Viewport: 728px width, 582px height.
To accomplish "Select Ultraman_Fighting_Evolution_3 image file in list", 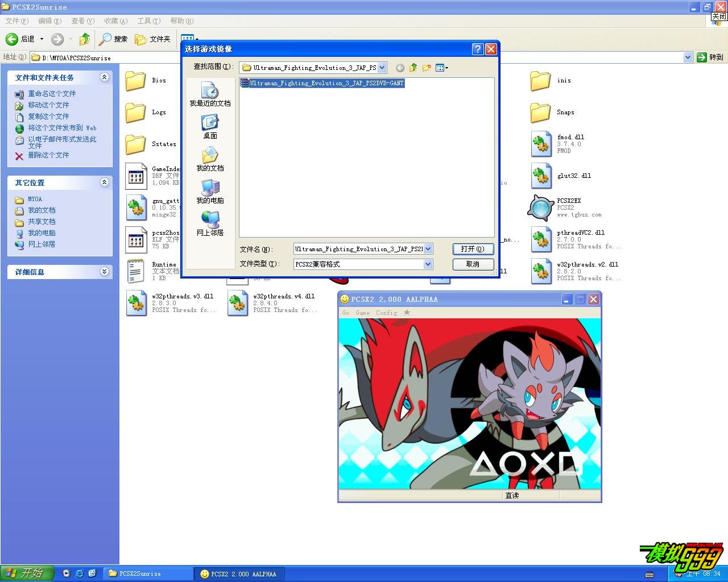I will (322, 83).
